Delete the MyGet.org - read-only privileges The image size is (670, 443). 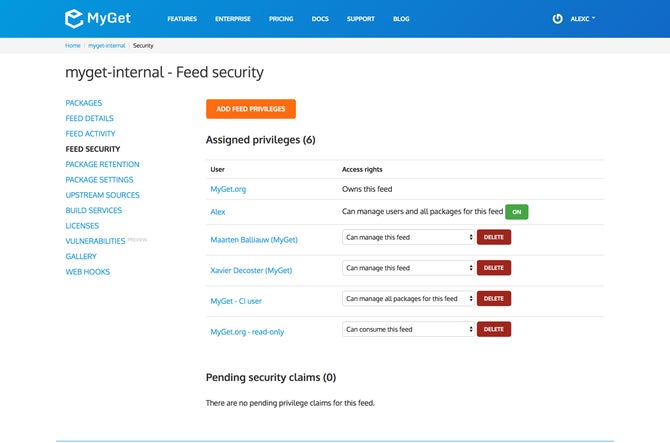tap(494, 329)
